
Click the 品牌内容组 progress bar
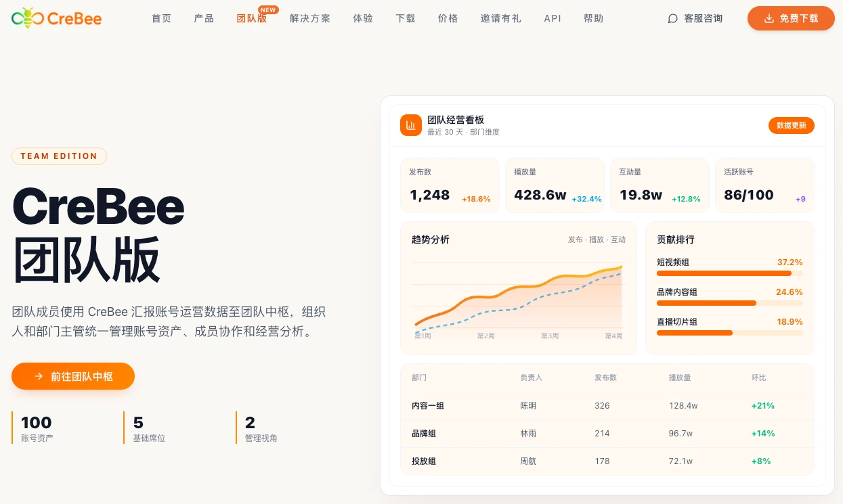click(x=730, y=303)
